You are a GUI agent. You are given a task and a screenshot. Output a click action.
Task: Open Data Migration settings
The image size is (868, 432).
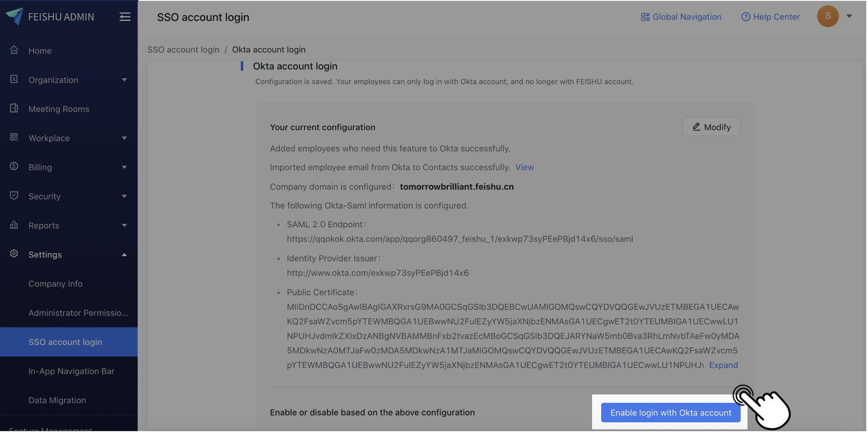[x=57, y=400]
